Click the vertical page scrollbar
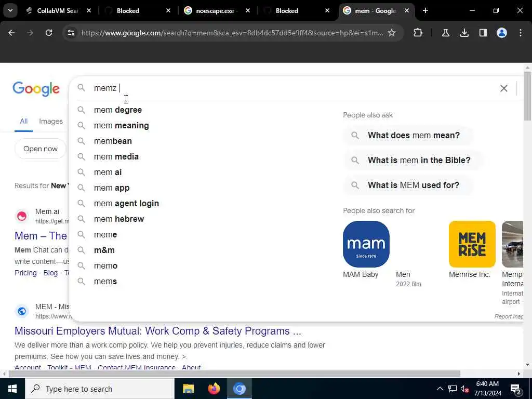The width and height of the screenshot is (532, 399). [527, 96]
